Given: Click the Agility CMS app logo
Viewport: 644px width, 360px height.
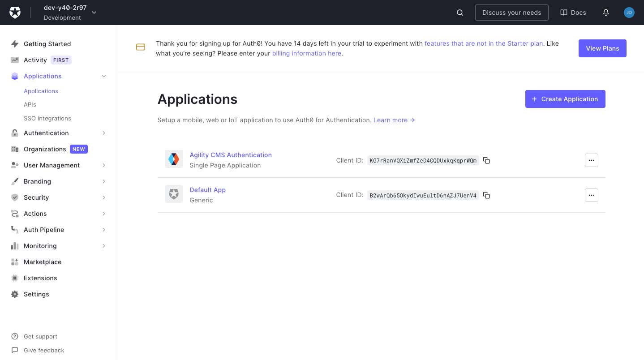Looking at the screenshot, I should 174,159.
